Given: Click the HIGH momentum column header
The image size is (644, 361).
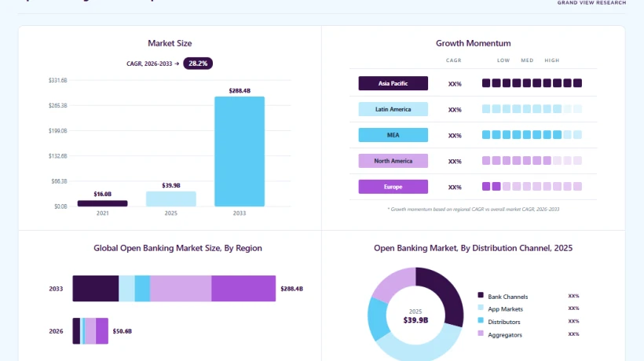Looking at the screenshot, I should 552,60.
